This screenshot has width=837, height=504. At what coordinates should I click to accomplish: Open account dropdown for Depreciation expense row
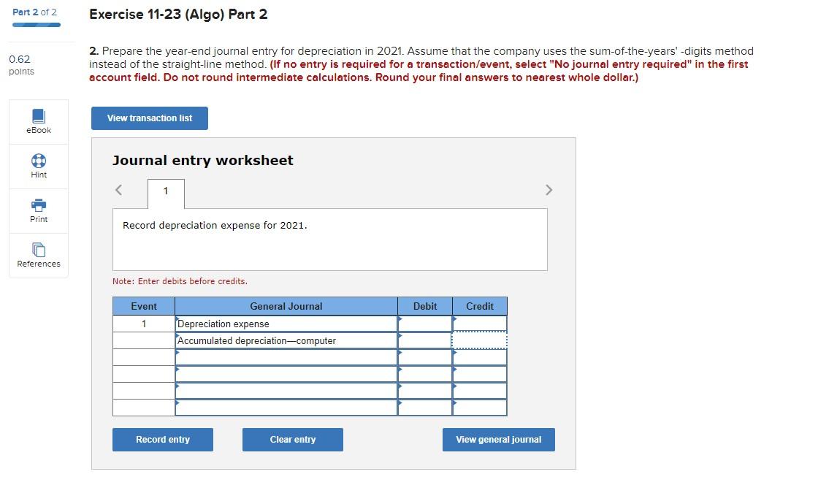pos(286,324)
